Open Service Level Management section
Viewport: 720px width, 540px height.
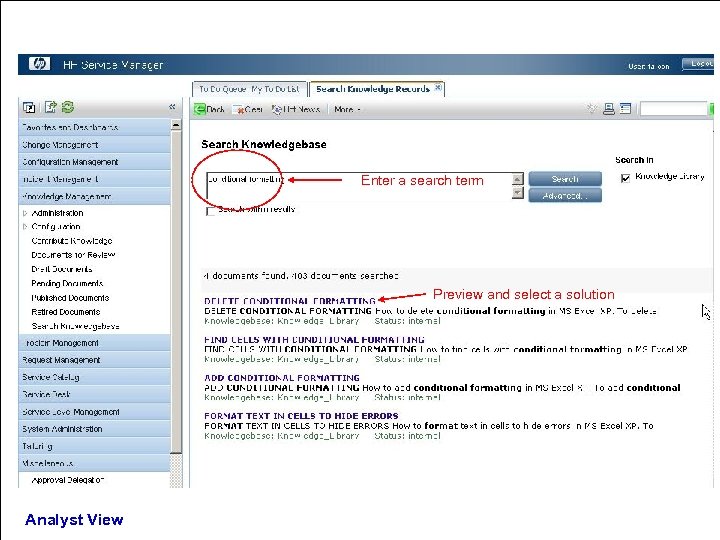pyautogui.click(x=95, y=412)
